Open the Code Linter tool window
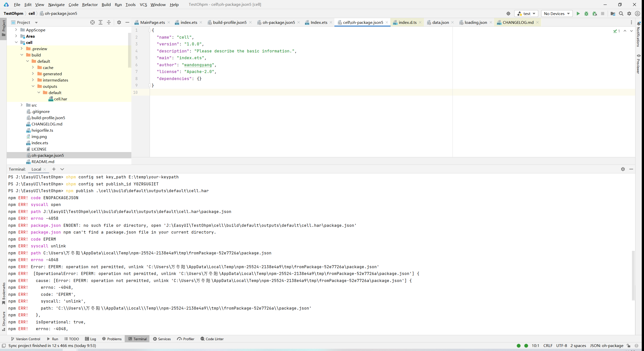 (212, 339)
